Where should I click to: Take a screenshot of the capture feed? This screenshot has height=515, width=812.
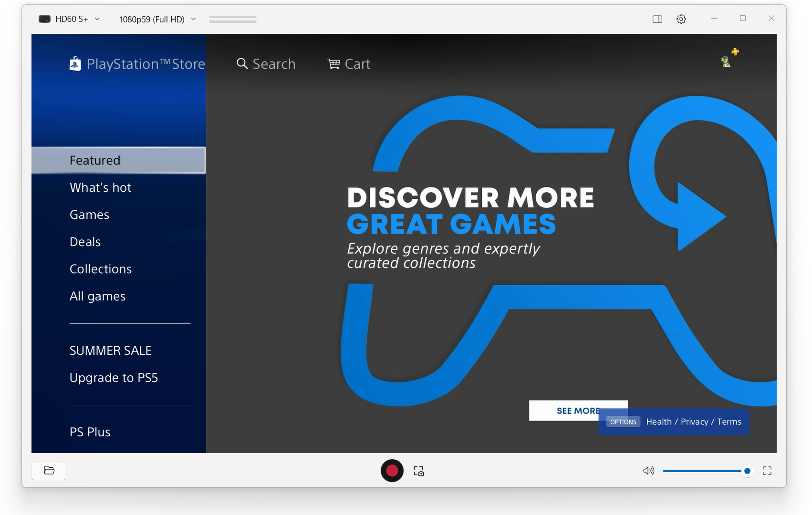(x=418, y=471)
